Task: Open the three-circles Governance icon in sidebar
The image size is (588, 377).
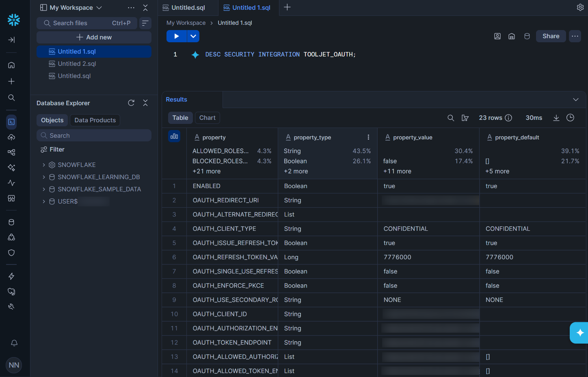Action: pyautogui.click(x=11, y=237)
